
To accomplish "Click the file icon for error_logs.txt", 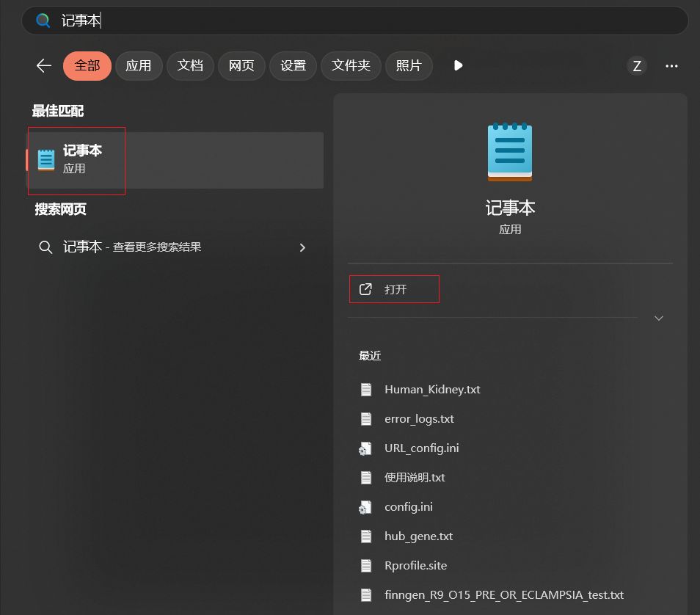I will click(x=366, y=419).
